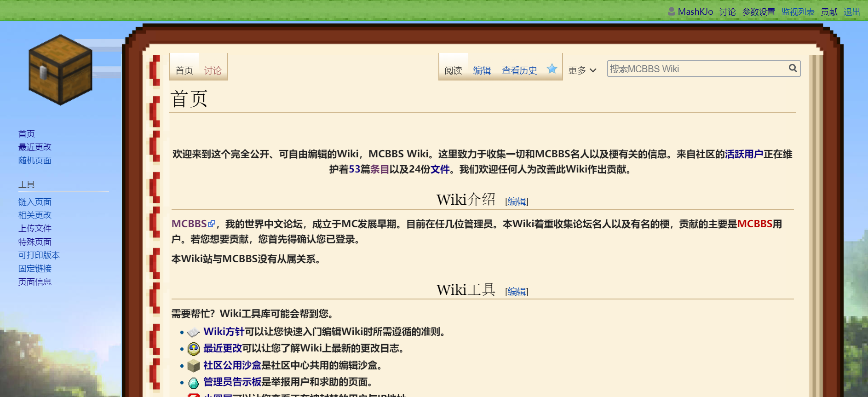Viewport: 868px width, 397px height.
Task: Click the clock icon beside 最近更改 bullet
Action: pyautogui.click(x=194, y=349)
